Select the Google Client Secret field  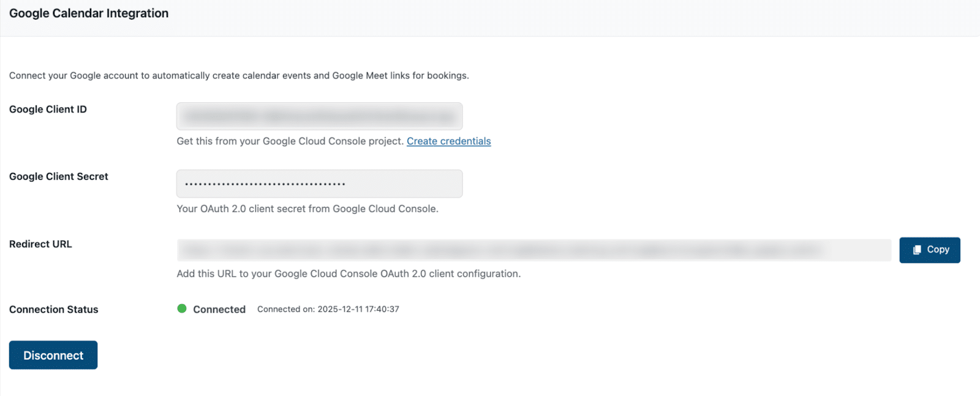(x=319, y=184)
